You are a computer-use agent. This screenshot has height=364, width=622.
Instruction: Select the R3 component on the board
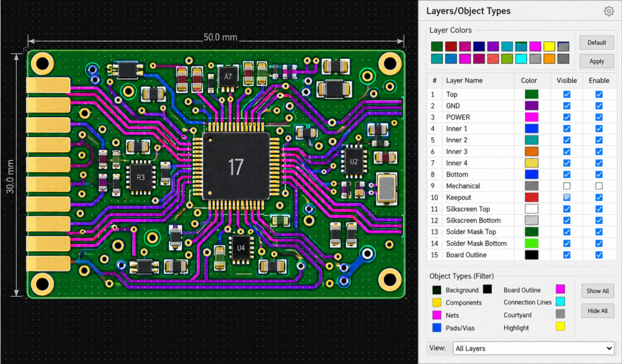(x=141, y=177)
